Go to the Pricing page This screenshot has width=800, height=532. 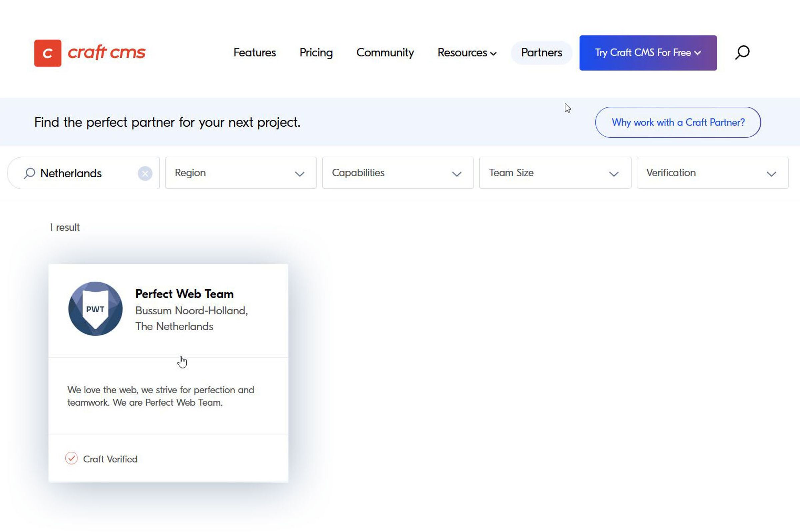pyautogui.click(x=316, y=53)
